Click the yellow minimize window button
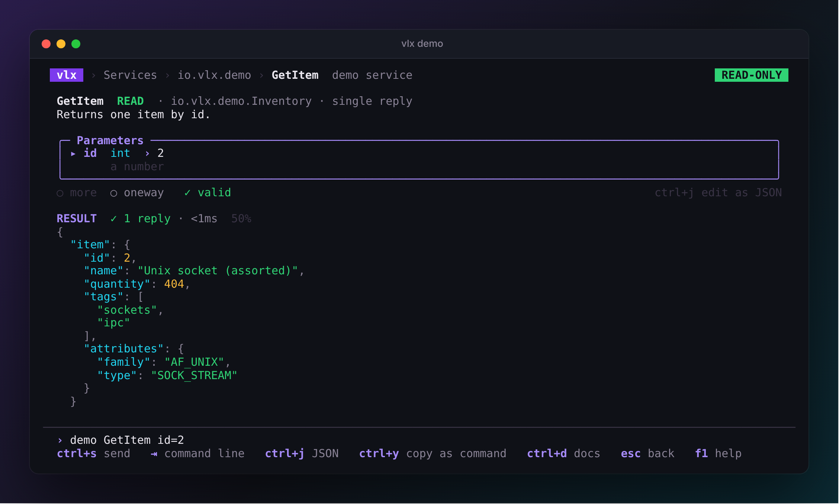Screen dimensions: 839x504 click(61, 44)
